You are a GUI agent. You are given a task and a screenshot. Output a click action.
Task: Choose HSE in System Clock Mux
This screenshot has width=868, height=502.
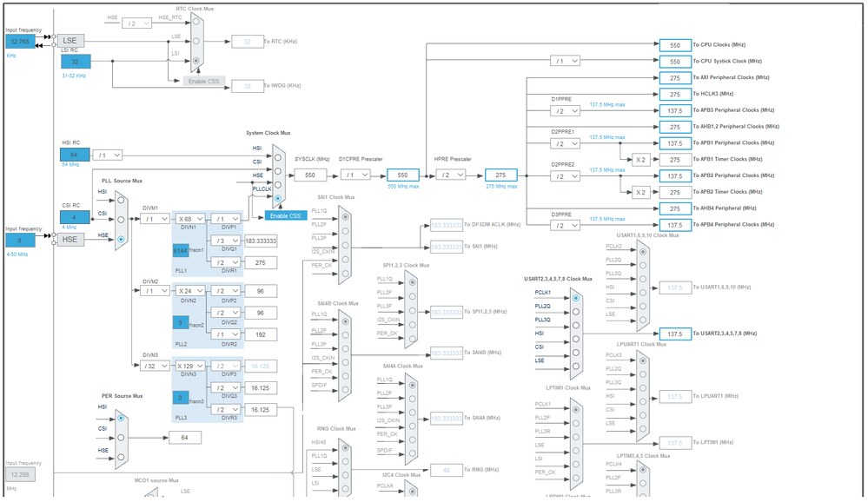(278, 185)
